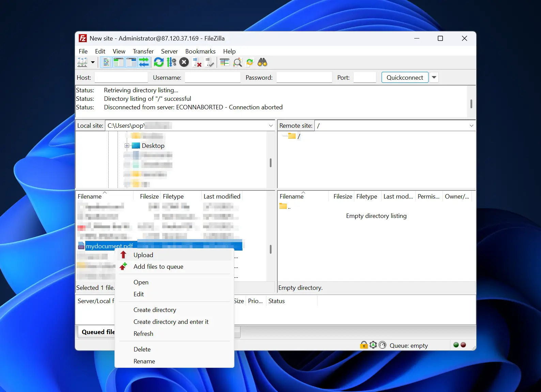Click the FileZilla logo in title bar
The image size is (541, 392).
tap(83, 38)
